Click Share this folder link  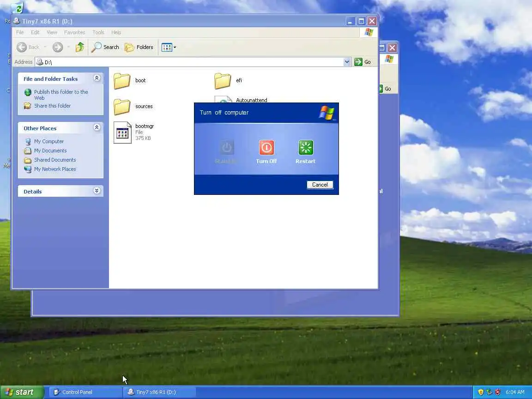(52, 106)
